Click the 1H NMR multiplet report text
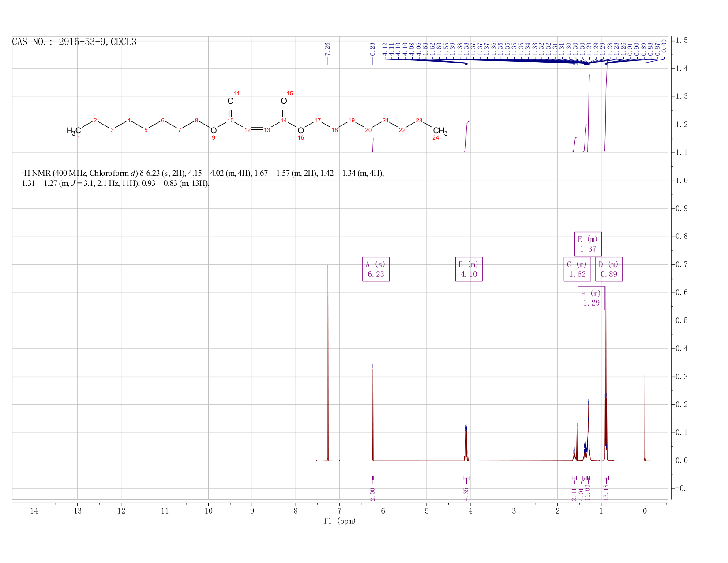Viewport: 728px width, 563px height. point(203,178)
